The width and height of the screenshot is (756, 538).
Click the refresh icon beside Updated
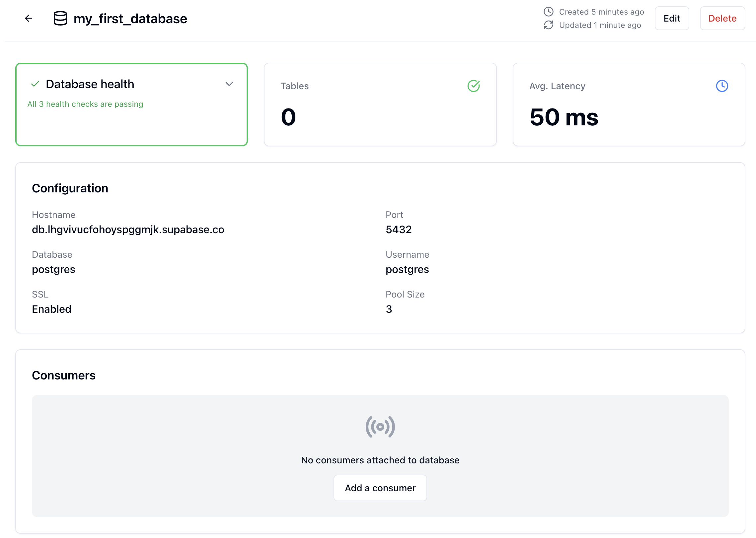(x=549, y=25)
